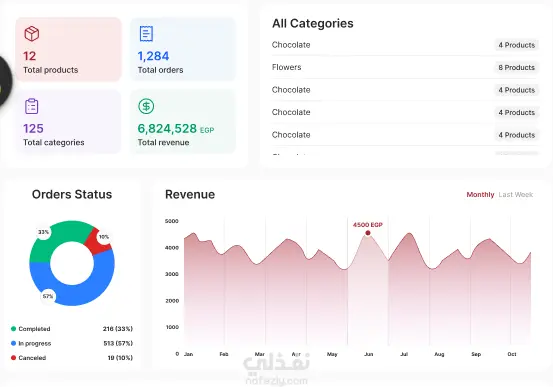Click the dark circular button at left edge
Image resolution: width=553 pixels, height=387 pixels.
tap(5, 82)
